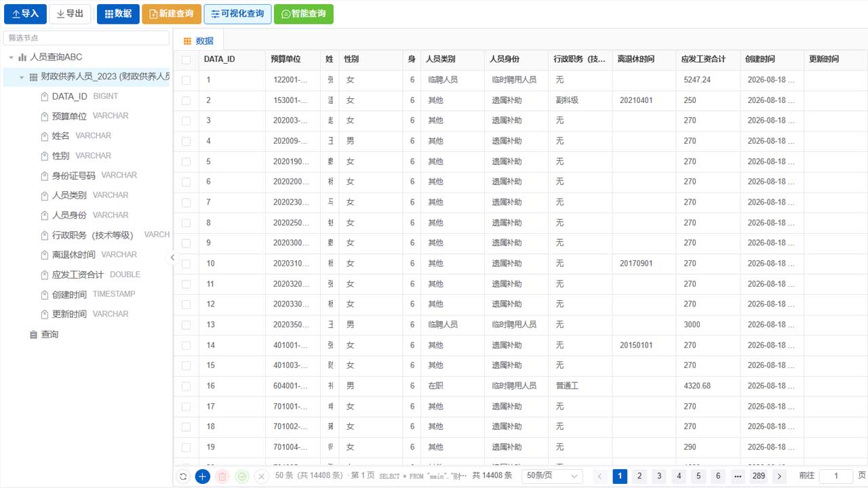
Task: Collapse the left sidebar panel arrow
Action: click(x=172, y=258)
